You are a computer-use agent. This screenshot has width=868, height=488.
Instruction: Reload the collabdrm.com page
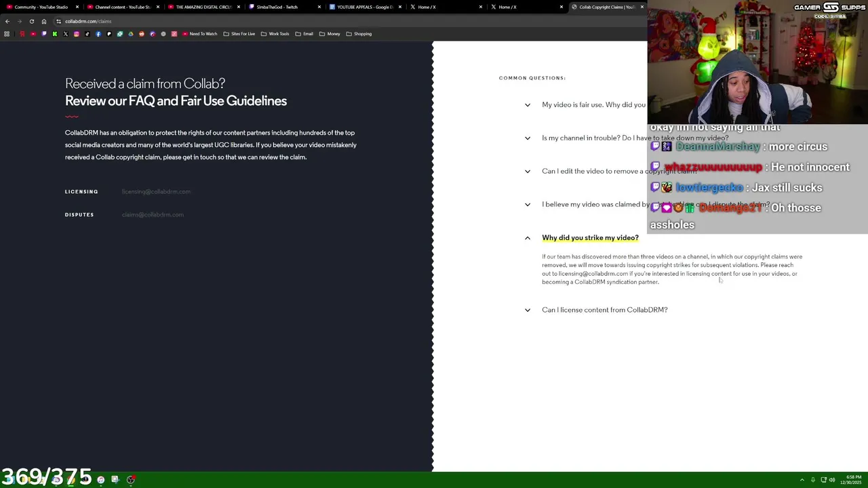click(x=31, y=21)
